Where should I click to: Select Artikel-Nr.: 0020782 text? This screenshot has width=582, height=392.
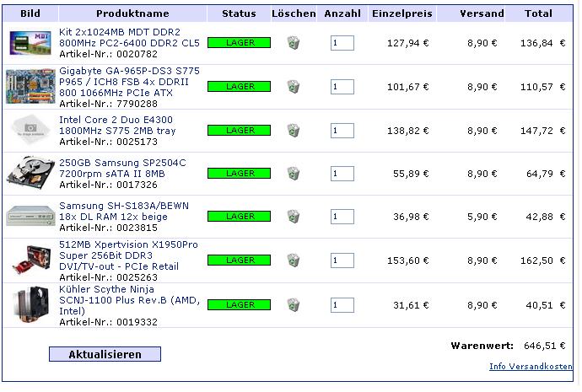108,54
